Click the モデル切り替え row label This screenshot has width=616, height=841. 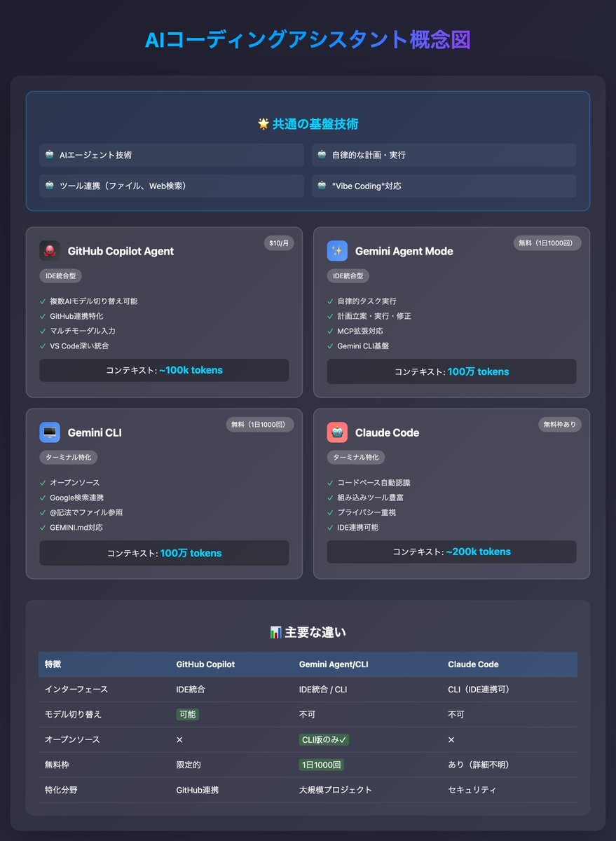(x=71, y=715)
